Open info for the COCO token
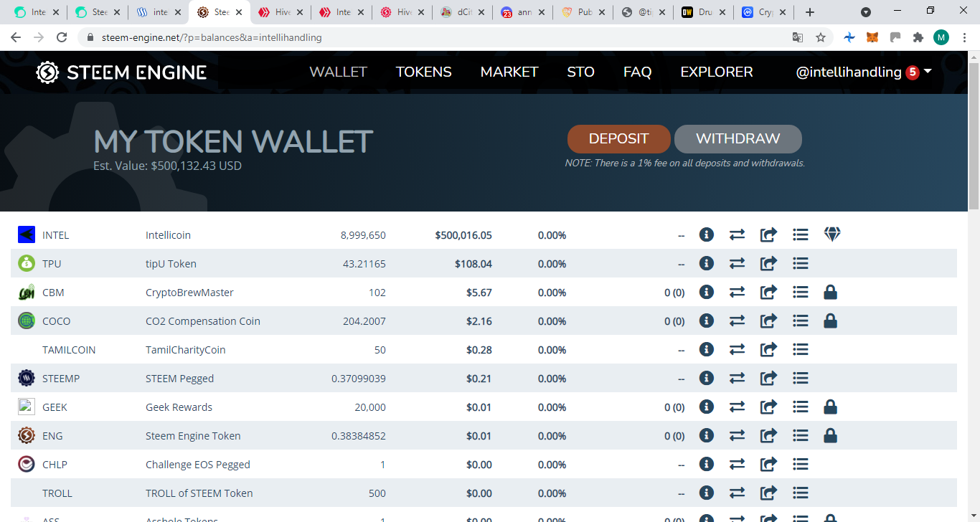Viewport: 980px width, 522px height. (x=707, y=321)
